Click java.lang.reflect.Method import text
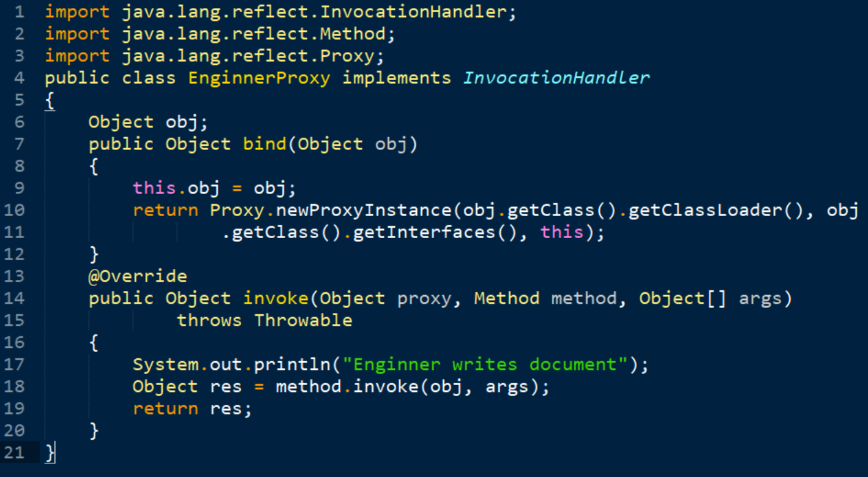 [258, 34]
